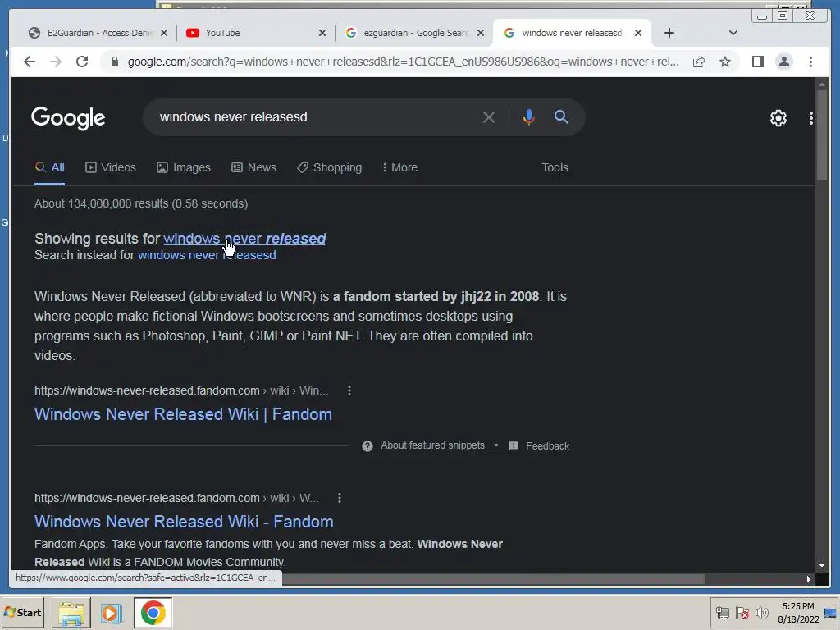Select the Shopping results tab
Screen dimensions: 840x630
tap(330, 167)
